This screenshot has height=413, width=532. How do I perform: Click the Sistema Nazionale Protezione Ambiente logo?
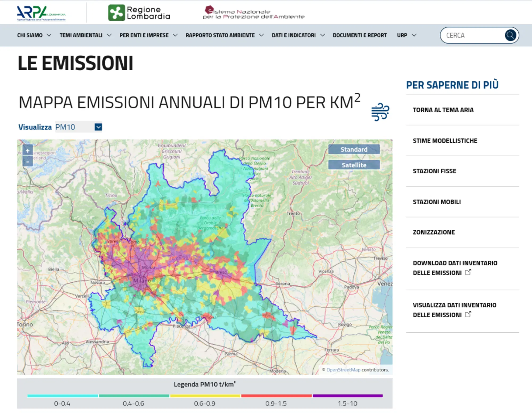[254, 12]
